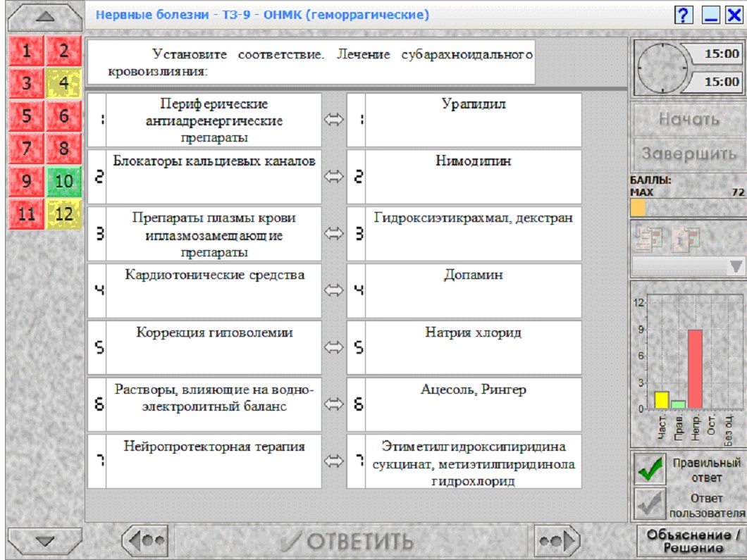This screenshot has height=560, width=747.
Task: Click swap arrow in row Натрия хлорид
Action: pos(334,347)
